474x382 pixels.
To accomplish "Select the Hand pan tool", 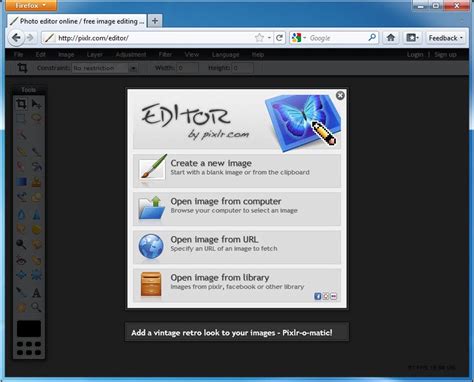I will 21,307.
